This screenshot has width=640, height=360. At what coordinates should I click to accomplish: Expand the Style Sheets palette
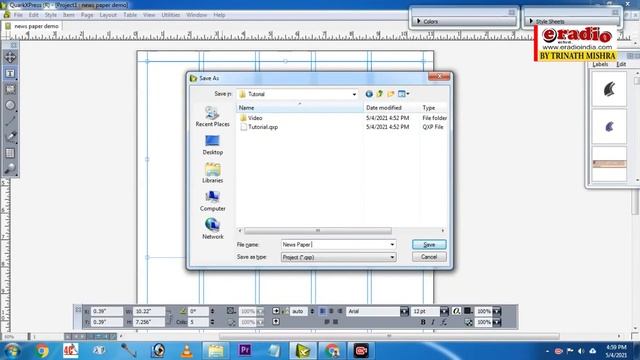coord(531,21)
